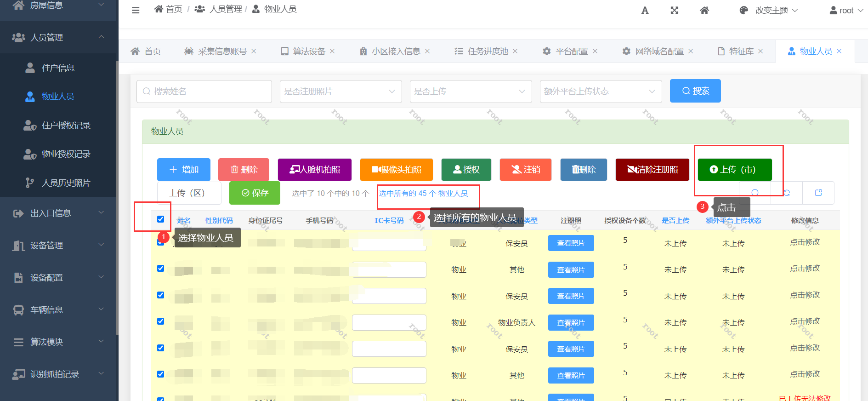Click 选中所有的 45 个 物业人员 link
The height and width of the screenshot is (401, 868).
click(x=423, y=193)
